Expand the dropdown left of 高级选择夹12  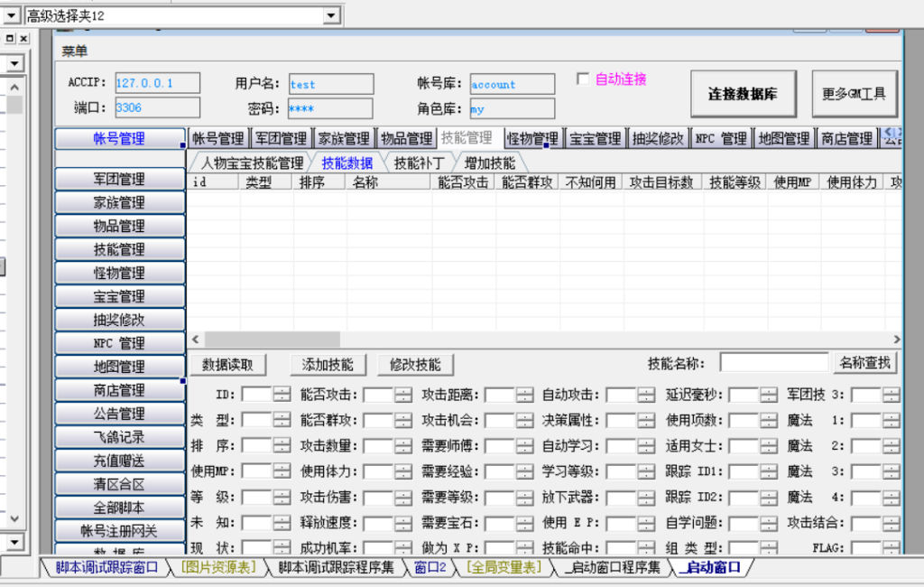point(11,15)
